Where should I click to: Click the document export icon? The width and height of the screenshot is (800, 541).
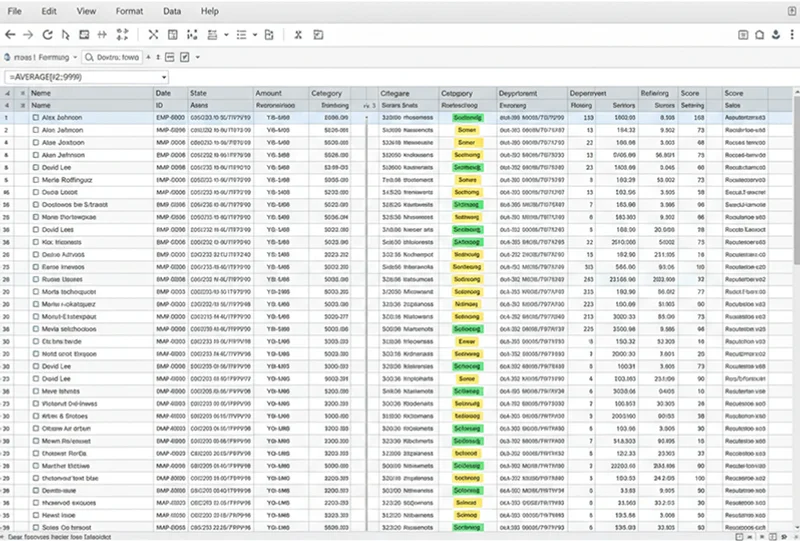[269, 35]
